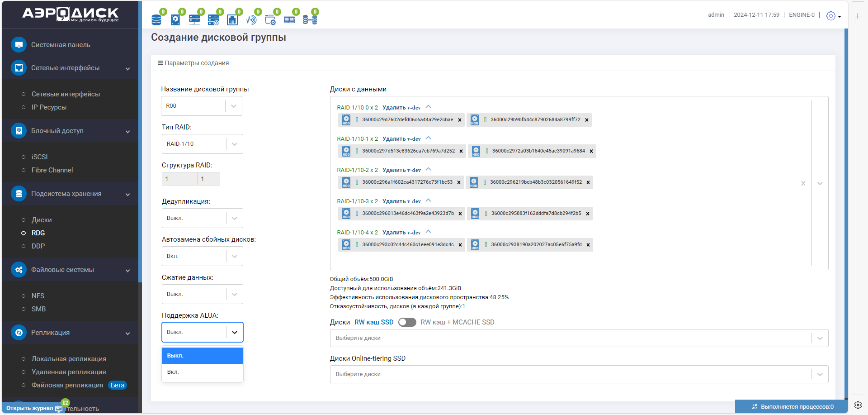Click Открыть журнал button
Image resolution: width=868 pixels, height=415 pixels.
pyautogui.click(x=30, y=408)
